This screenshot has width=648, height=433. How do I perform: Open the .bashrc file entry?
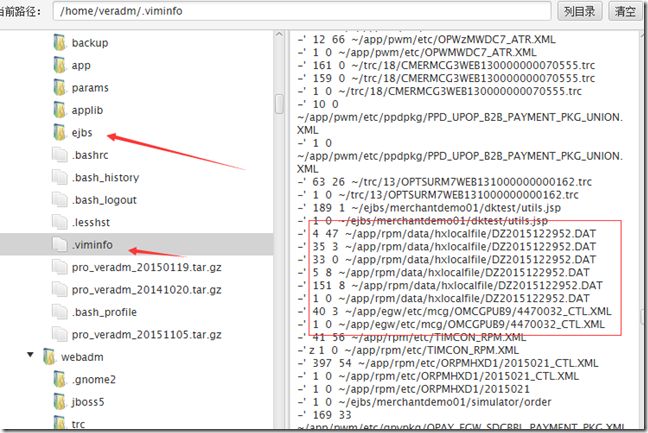[90, 155]
